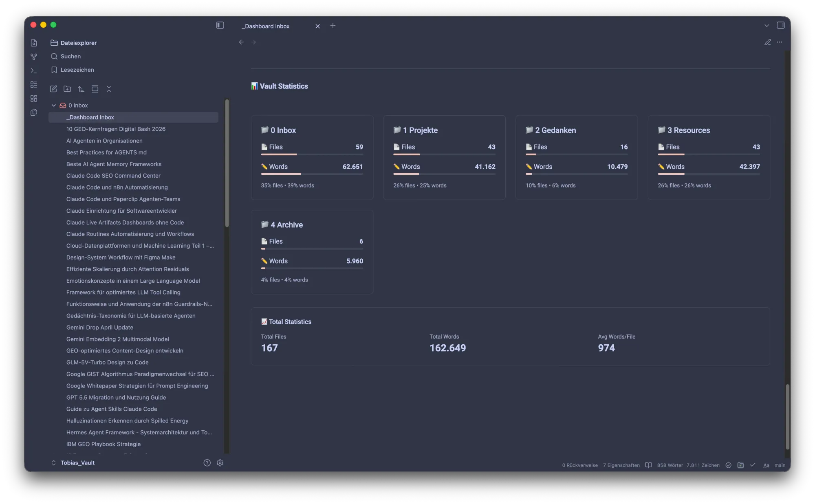Open the note Gemini Drop April Update
This screenshot has height=504, width=815.
coord(100,328)
